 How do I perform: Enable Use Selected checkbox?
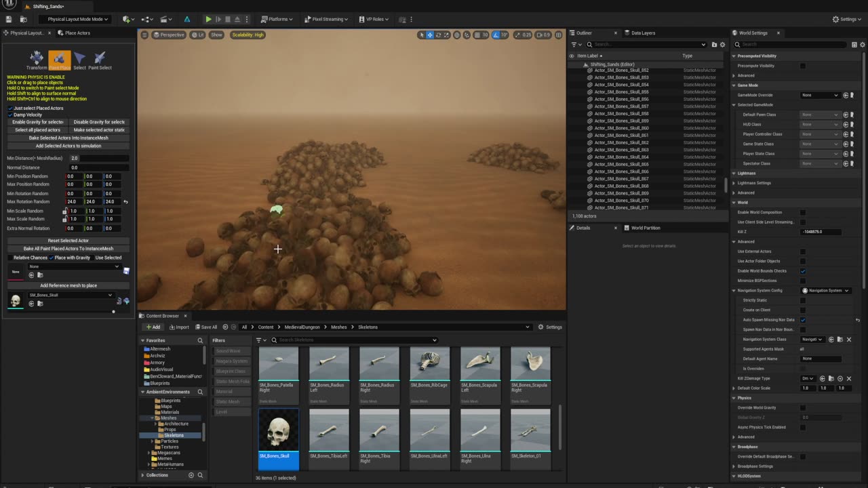coord(92,258)
